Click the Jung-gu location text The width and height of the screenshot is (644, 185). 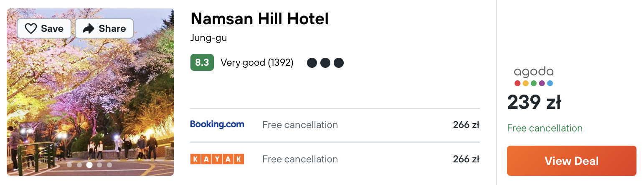pos(208,38)
